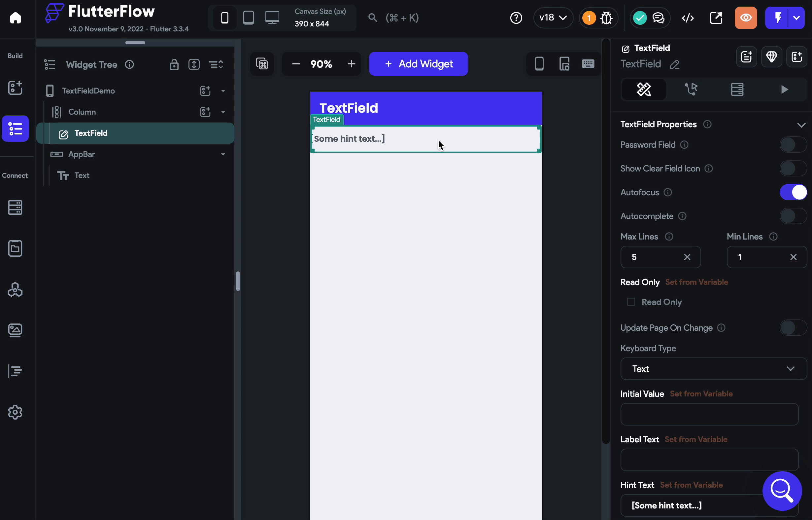The height and width of the screenshot is (520, 812).
Task: Clear the Max Lines value
Action: [x=687, y=257]
